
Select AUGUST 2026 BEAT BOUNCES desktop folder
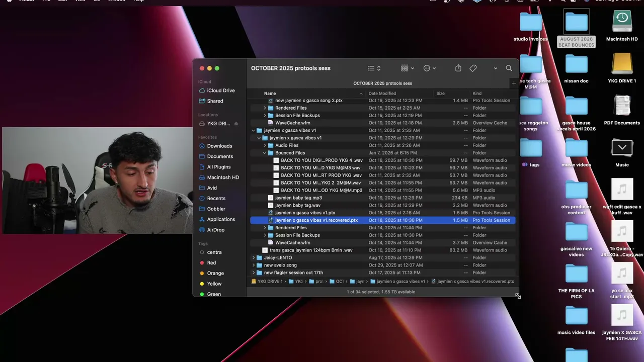[x=576, y=29]
